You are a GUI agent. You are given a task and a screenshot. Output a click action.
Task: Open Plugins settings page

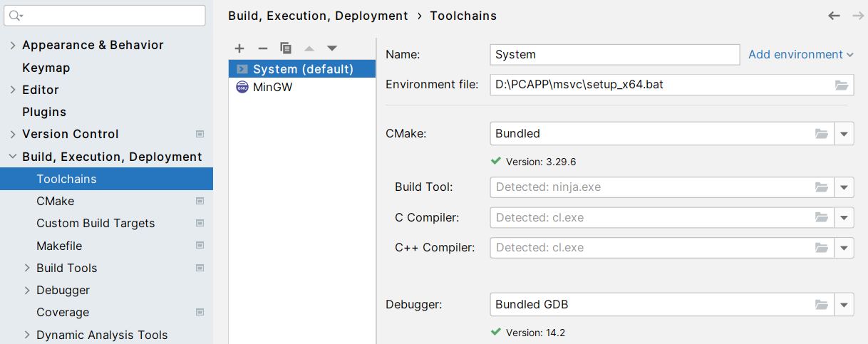(44, 113)
